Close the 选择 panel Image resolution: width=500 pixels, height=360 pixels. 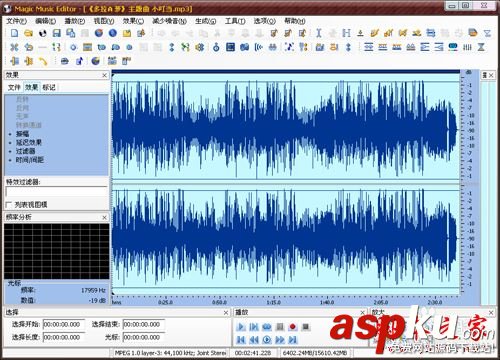pyautogui.click(x=226, y=312)
